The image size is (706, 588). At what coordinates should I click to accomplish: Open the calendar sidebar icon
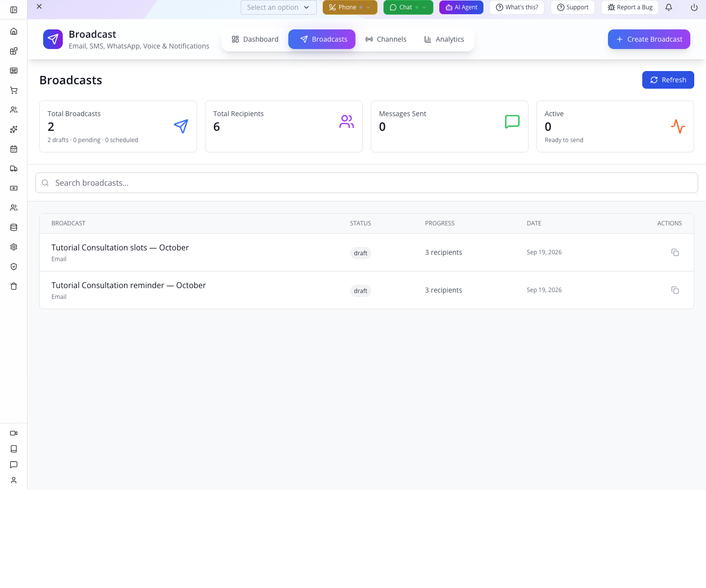(14, 149)
